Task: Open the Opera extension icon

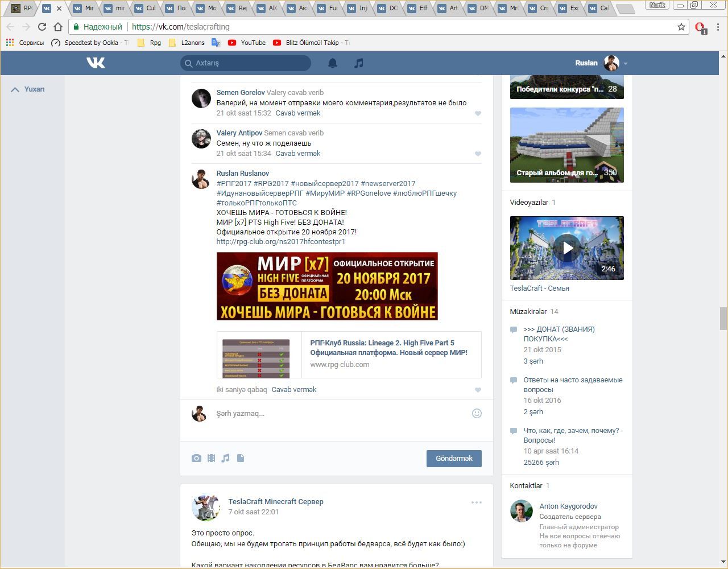Action: coord(700,27)
